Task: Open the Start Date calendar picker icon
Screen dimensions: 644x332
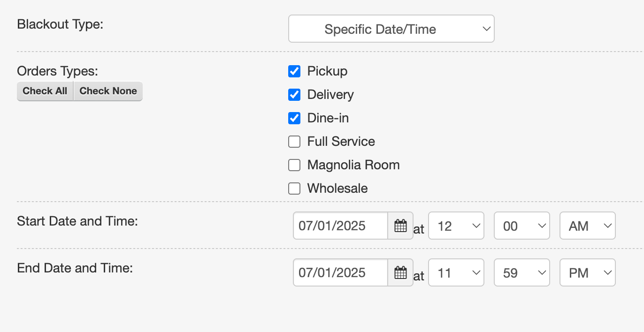Action: click(400, 226)
